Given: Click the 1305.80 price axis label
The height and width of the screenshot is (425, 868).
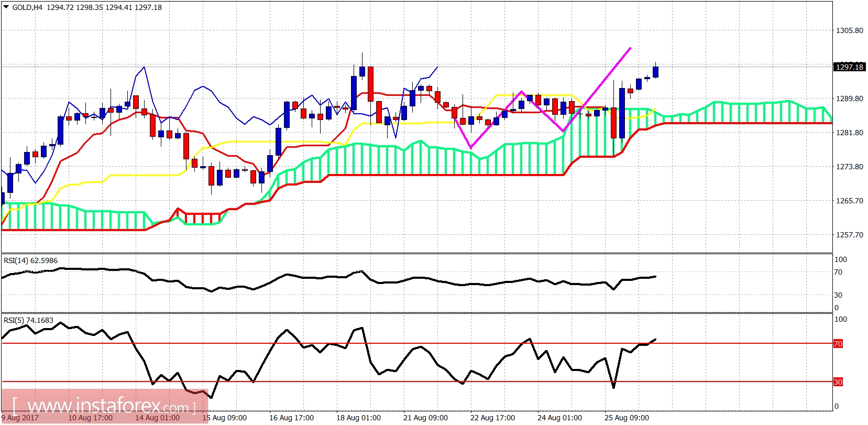Looking at the screenshot, I should (x=849, y=30).
